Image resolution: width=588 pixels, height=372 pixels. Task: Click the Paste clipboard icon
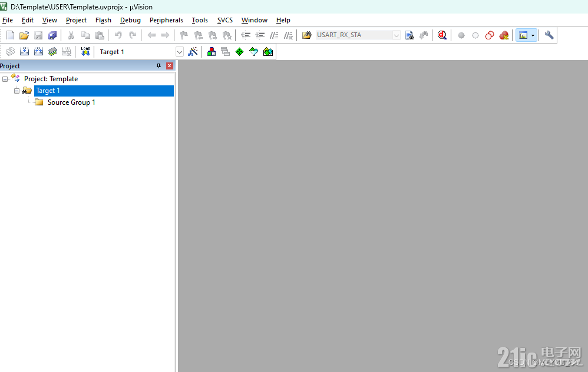(x=100, y=35)
